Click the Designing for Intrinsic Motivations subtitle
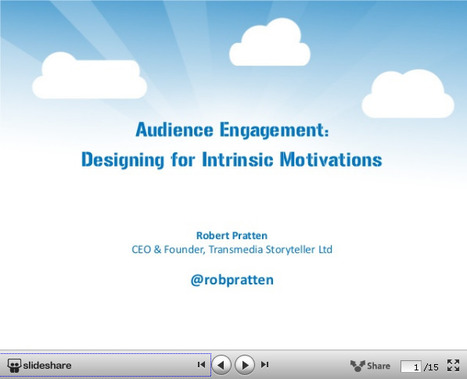 232,160
